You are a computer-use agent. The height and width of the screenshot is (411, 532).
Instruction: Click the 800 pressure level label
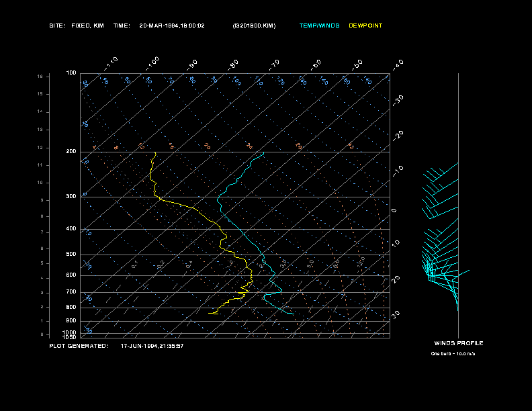[x=71, y=307]
